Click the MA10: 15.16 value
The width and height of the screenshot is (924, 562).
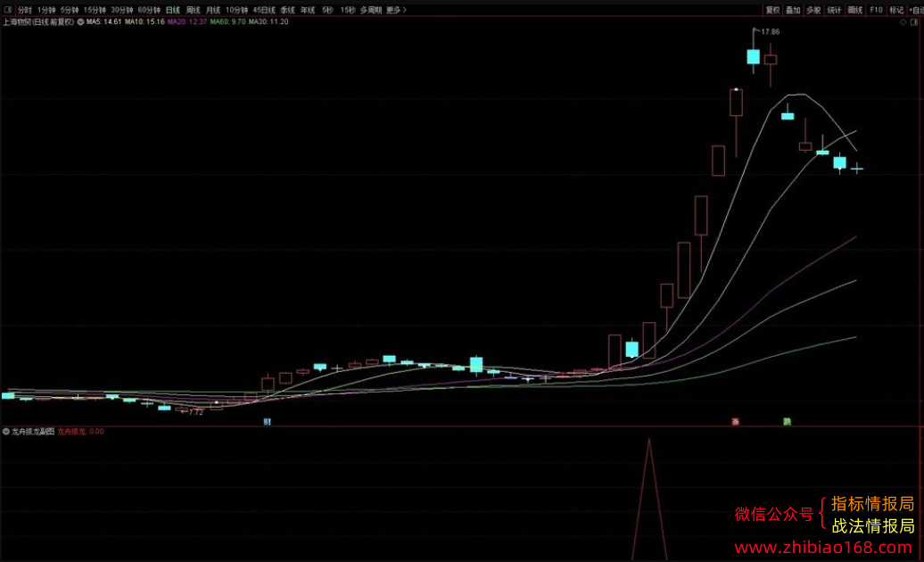144,21
